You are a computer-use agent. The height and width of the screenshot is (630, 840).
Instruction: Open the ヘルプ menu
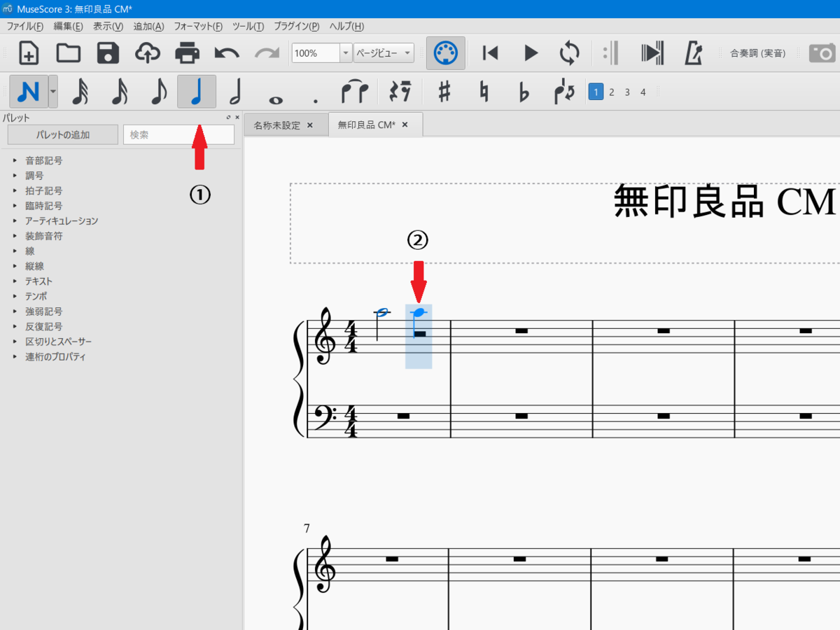pos(346,27)
